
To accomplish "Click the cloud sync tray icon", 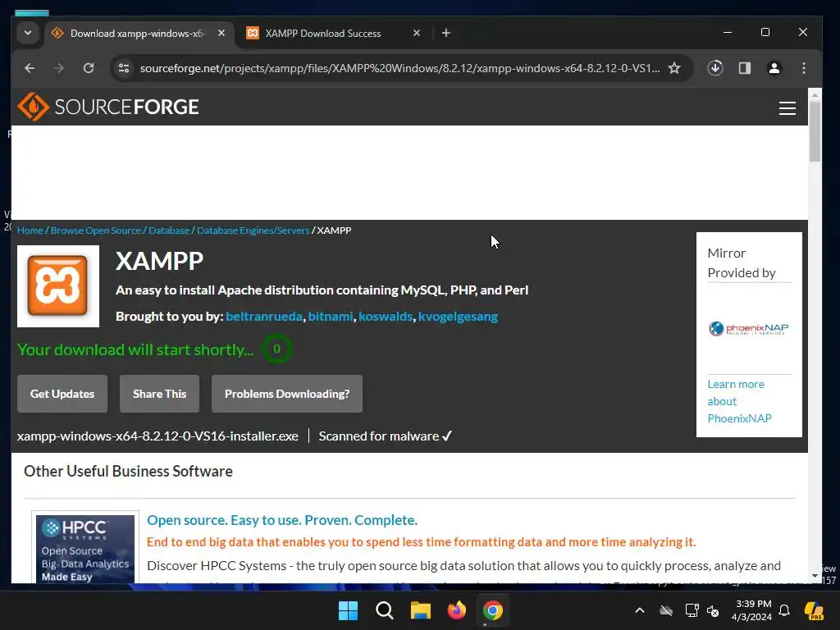I will [666, 610].
